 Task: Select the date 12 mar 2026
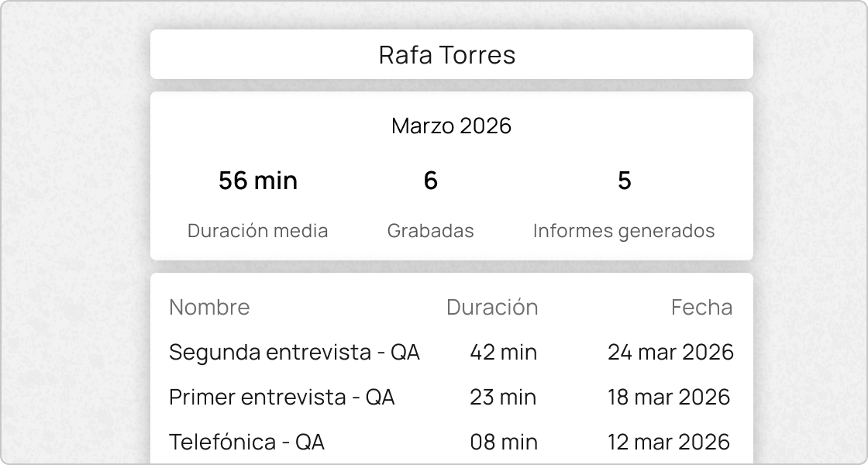pos(669,442)
